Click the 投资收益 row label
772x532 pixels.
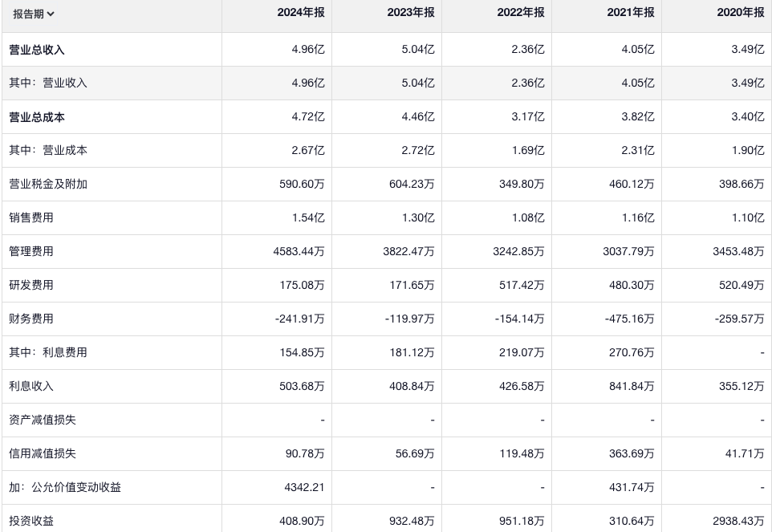click(x=31, y=522)
